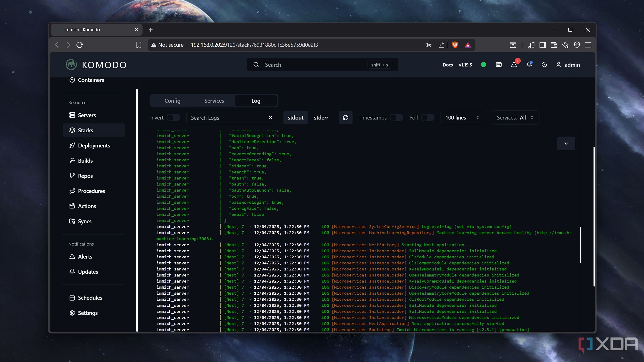Open the Docs link
The width and height of the screenshot is (644, 362).
447,65
